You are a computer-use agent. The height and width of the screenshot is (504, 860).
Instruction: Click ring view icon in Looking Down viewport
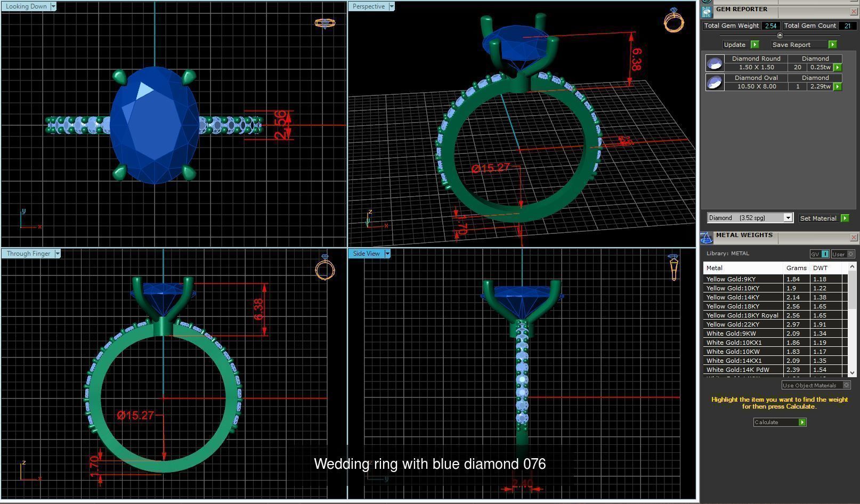(324, 23)
